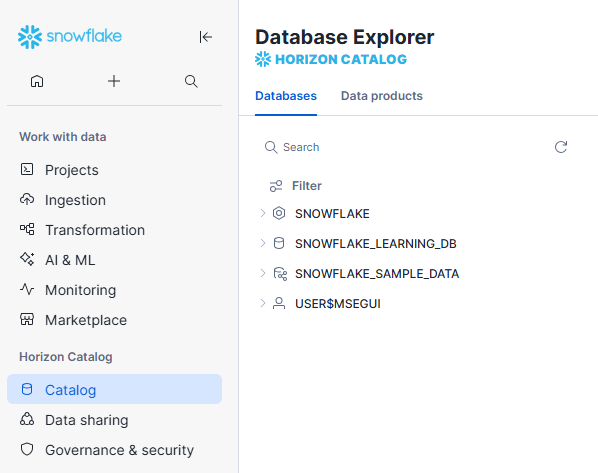598x473 pixels.
Task: Expand the SNOWFLAKE_LEARNING_DB chevron
Action: click(x=262, y=243)
